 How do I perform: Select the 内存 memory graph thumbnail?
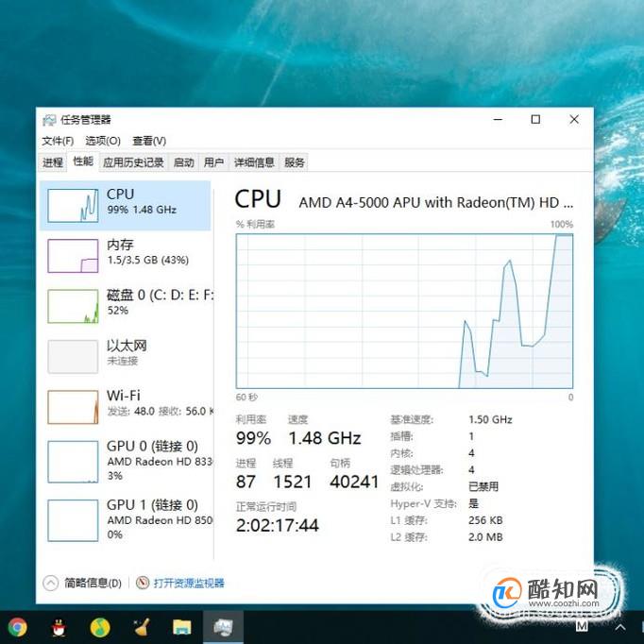73,256
